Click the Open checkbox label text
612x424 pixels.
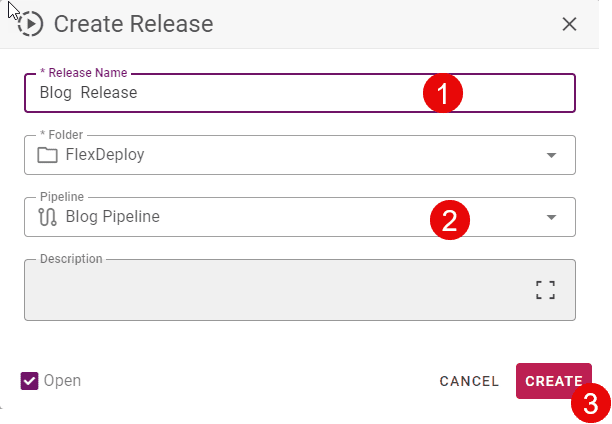coord(62,381)
